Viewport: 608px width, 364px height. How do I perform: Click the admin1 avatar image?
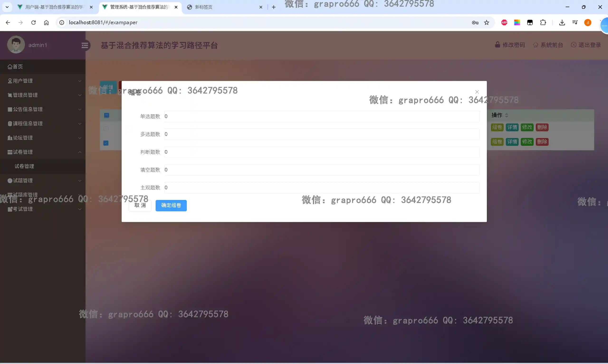click(16, 45)
